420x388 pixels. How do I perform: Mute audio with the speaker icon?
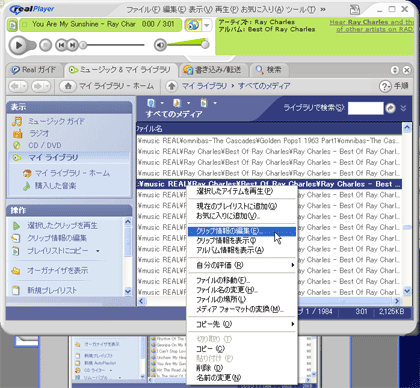coord(160,45)
